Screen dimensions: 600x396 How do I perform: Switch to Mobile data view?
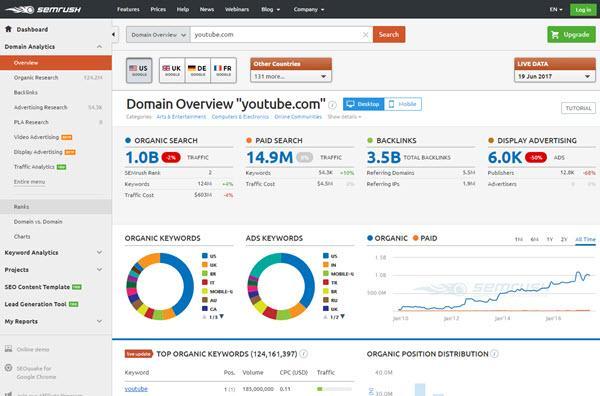tap(403, 104)
